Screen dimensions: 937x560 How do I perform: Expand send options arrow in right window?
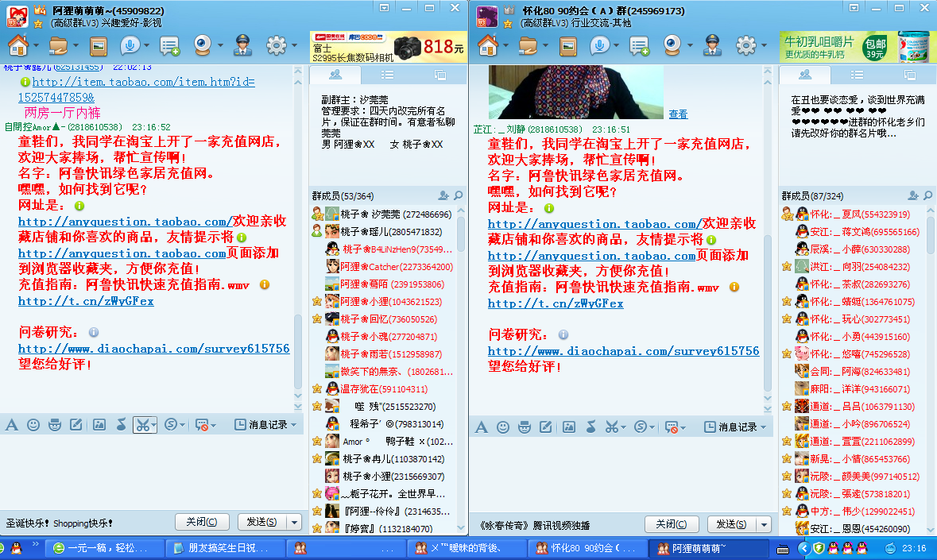765,525
